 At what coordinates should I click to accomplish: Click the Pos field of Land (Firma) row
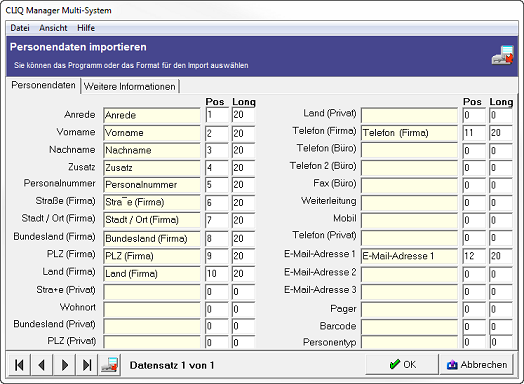coord(217,274)
